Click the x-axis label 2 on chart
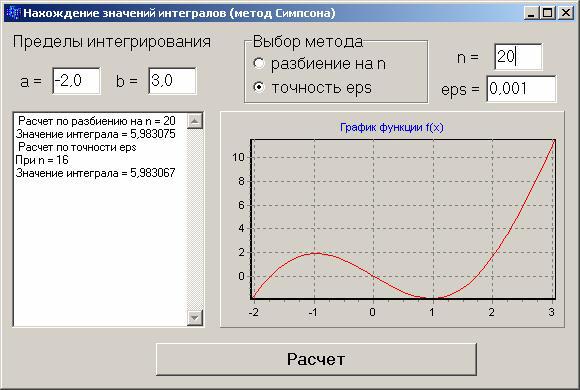 (x=491, y=312)
